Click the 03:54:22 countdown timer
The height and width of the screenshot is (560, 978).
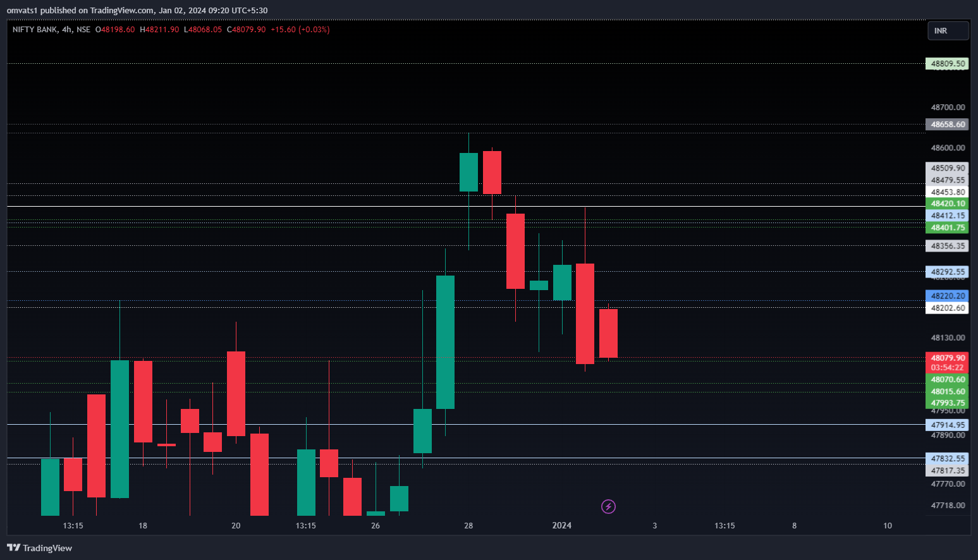click(x=947, y=368)
